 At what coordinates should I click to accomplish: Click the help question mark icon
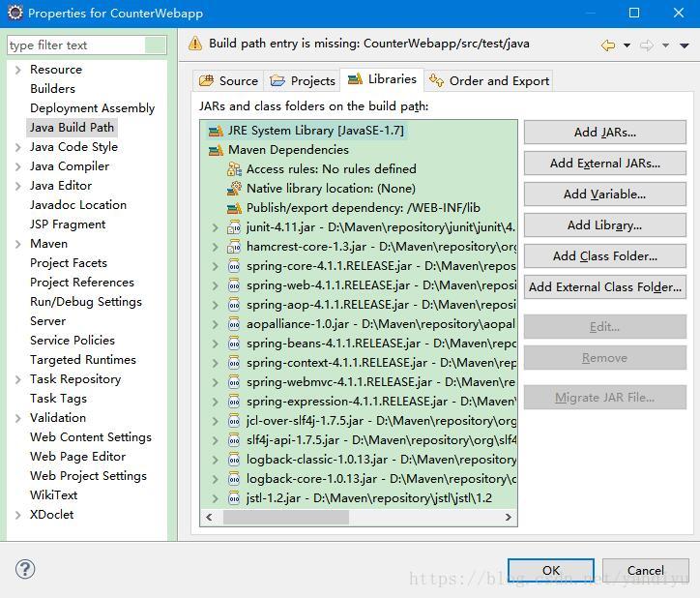(x=25, y=569)
